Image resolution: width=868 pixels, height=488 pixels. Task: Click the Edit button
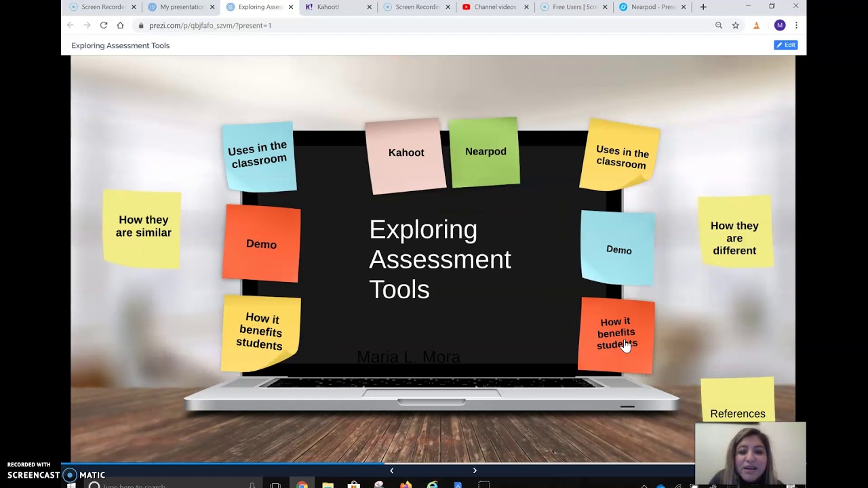coord(786,45)
